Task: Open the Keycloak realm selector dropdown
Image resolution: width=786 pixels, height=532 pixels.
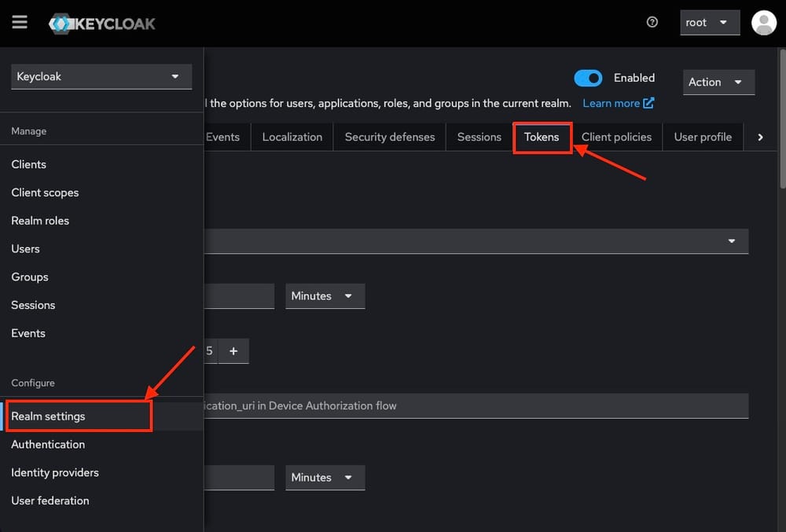Action: coord(101,76)
